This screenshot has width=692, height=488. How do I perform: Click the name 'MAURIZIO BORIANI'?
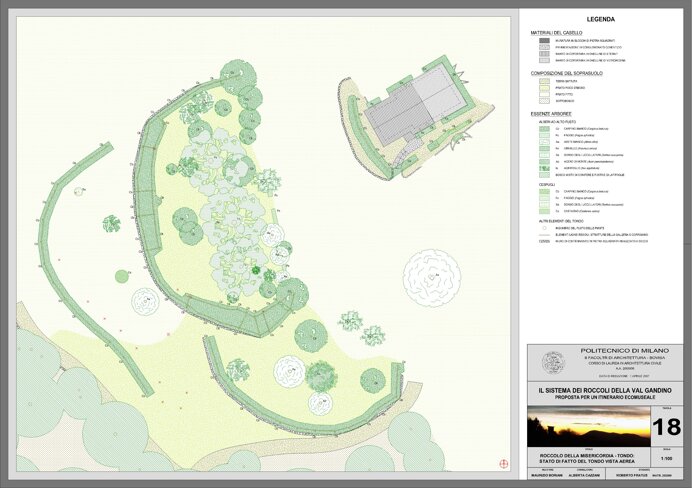tap(546, 476)
